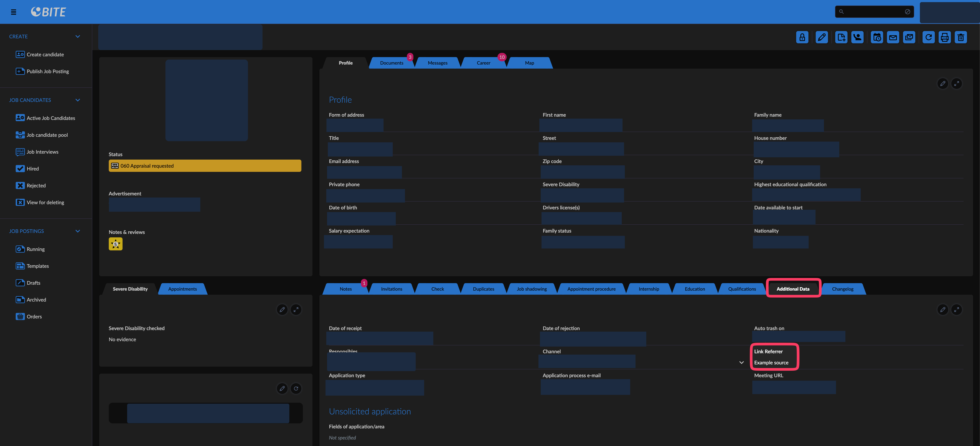Click the hand-raise person icon
980x446 pixels.
point(857,37)
